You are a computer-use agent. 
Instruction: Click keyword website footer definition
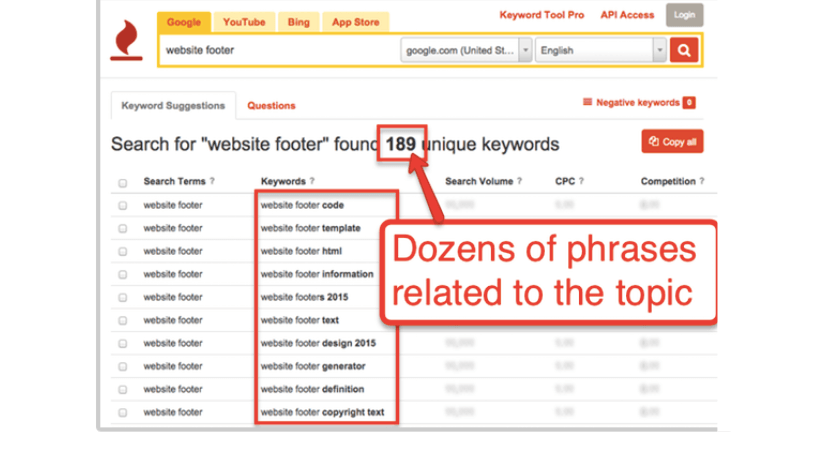click(x=312, y=389)
